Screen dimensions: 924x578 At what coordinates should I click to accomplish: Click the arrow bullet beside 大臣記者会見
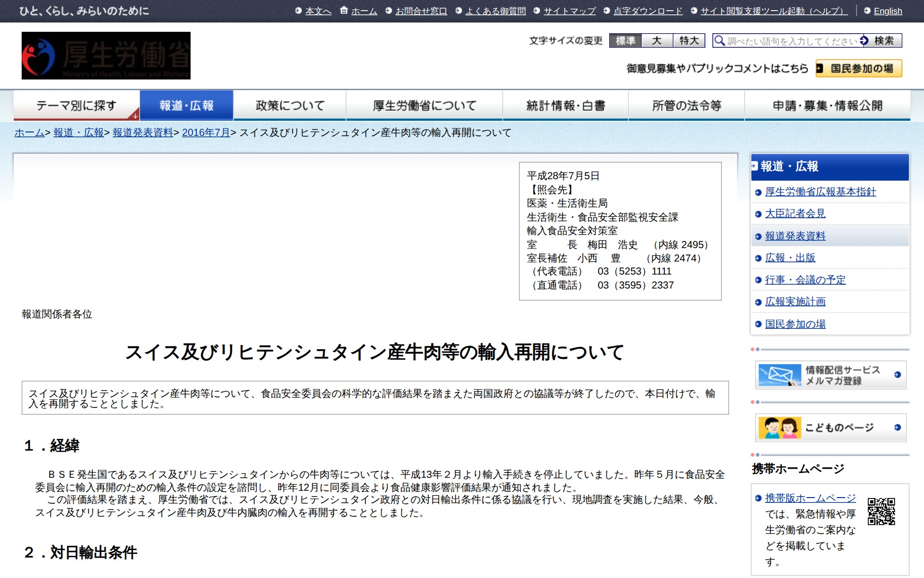point(758,214)
